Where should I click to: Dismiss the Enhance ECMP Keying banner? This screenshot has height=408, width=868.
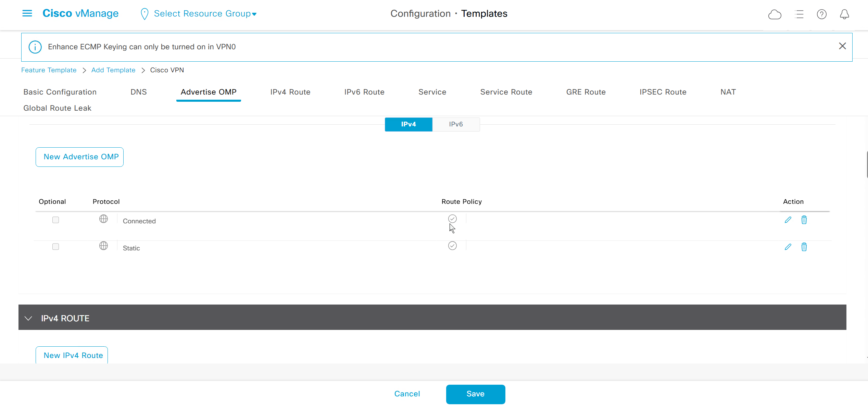coord(842,46)
